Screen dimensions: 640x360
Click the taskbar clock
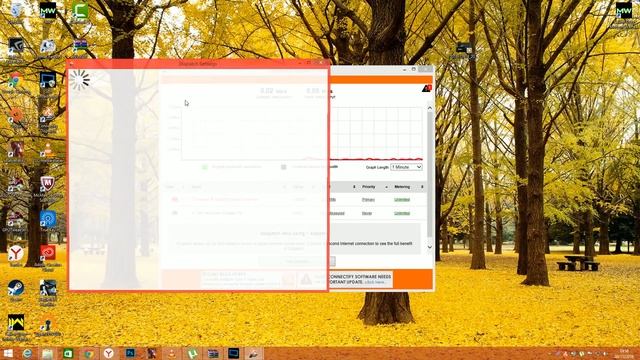[624, 353]
